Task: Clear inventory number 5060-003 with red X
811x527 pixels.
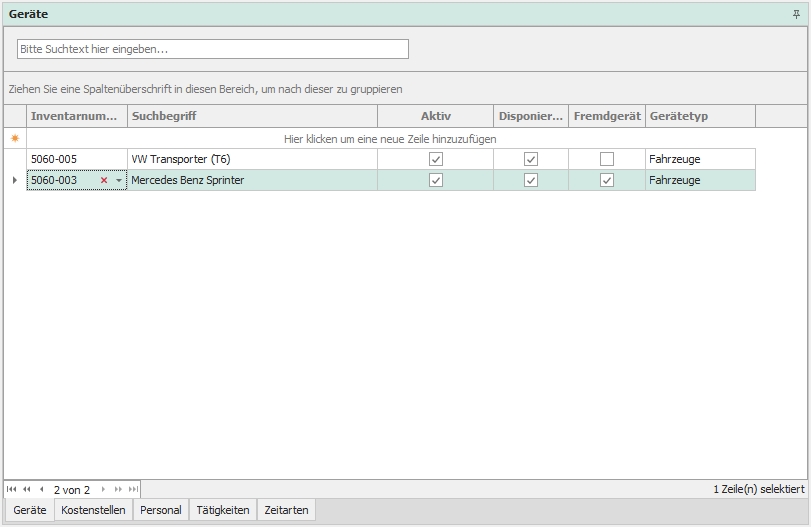Action: 104,181
